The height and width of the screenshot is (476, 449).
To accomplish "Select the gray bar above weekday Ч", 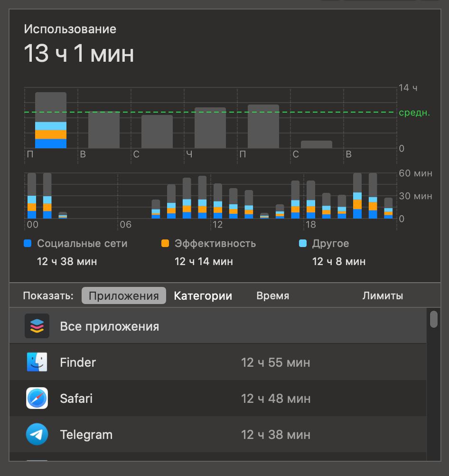I will coord(210,128).
